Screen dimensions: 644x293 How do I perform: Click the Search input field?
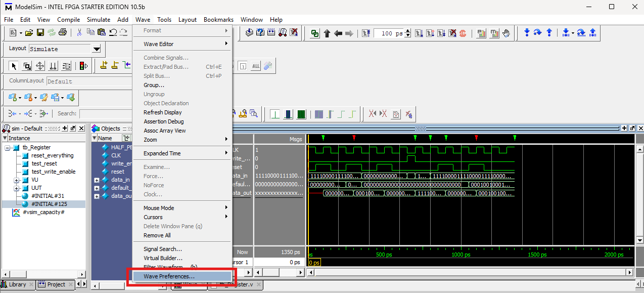tap(106, 113)
